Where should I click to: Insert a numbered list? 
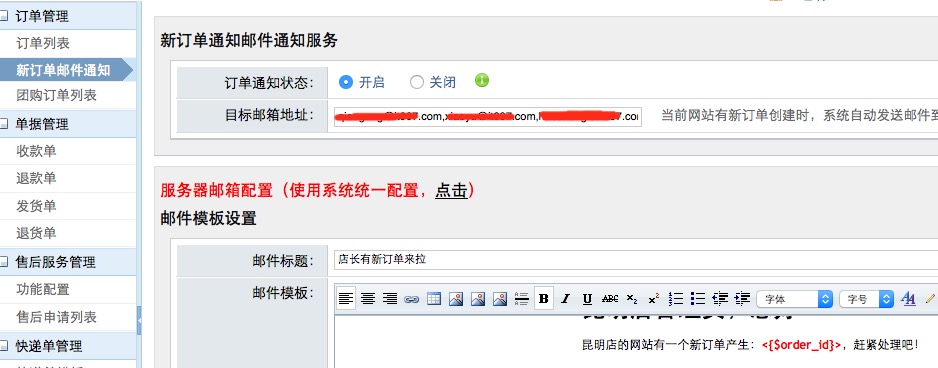pos(676,299)
